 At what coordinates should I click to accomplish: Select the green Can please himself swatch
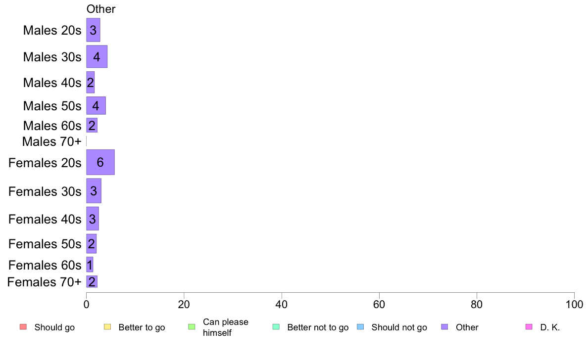tap(192, 327)
